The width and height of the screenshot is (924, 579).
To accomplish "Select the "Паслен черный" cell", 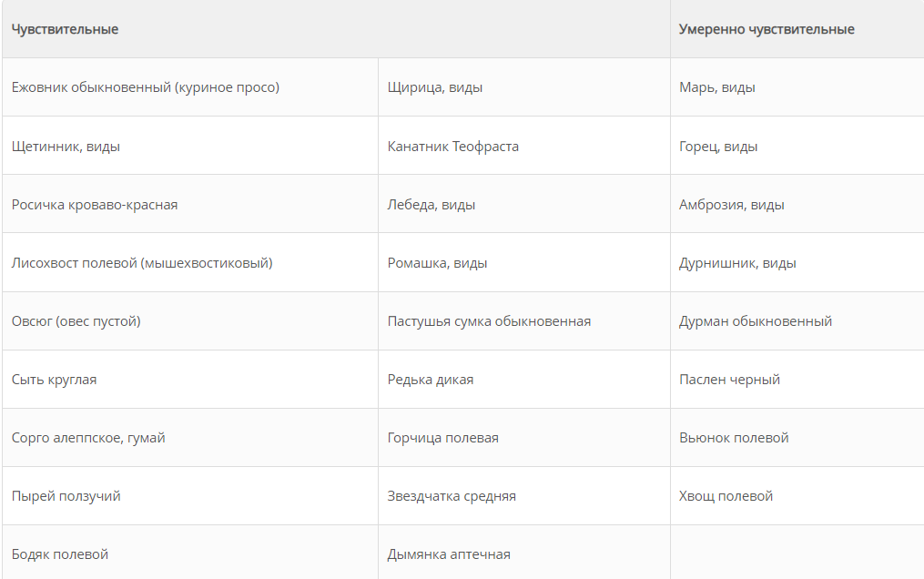I will click(729, 380).
